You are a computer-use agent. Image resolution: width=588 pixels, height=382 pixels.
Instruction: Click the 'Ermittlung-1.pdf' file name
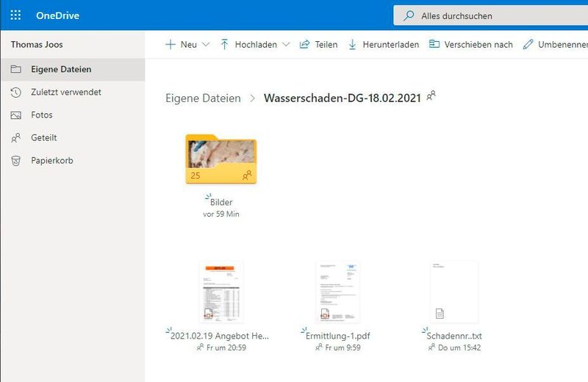(338, 336)
